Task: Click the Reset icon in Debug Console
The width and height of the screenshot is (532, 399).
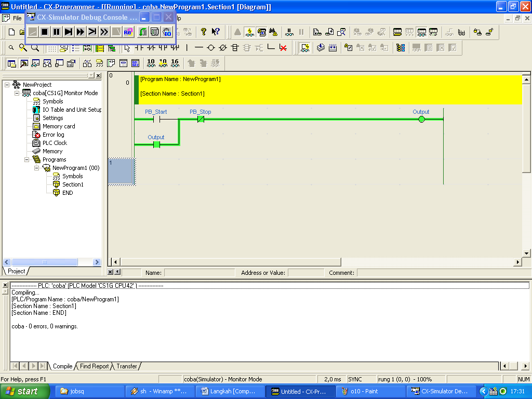Action: [128, 32]
